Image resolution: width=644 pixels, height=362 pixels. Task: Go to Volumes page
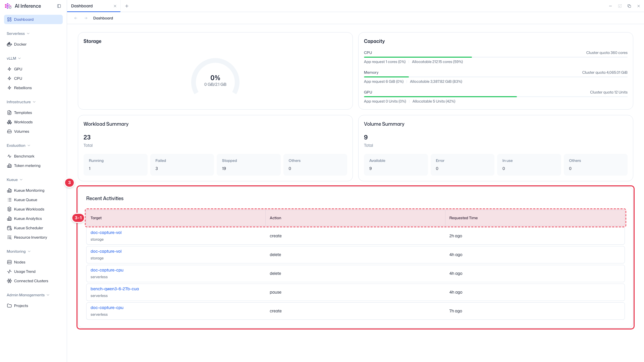(x=33, y=131)
